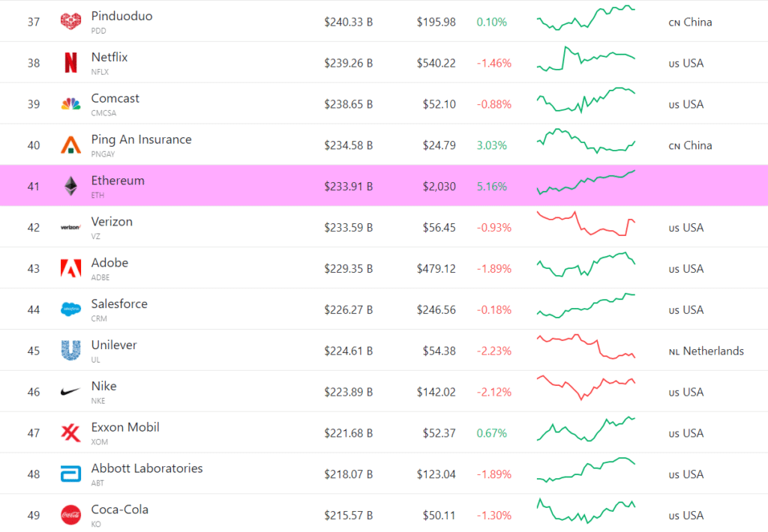Click the 5.16% Ethereum daily change
The height and width of the screenshot is (532, 768).
click(x=492, y=187)
